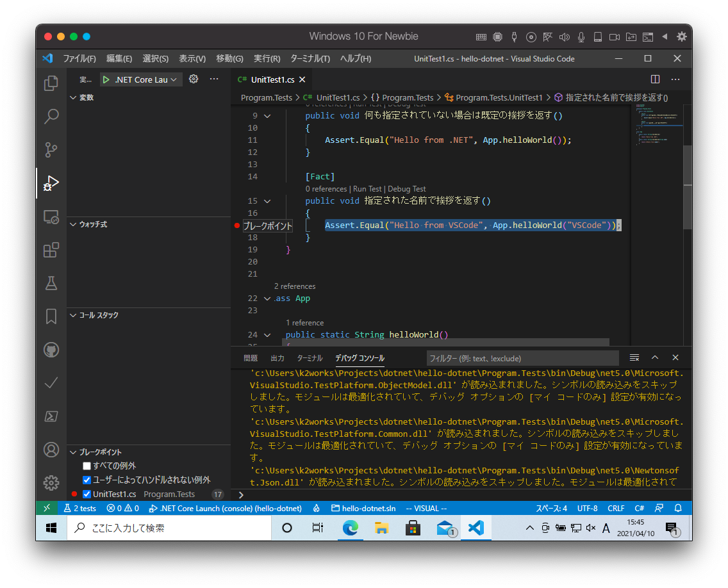Start debugging with the green play button
The image size is (728, 588).
[106, 80]
